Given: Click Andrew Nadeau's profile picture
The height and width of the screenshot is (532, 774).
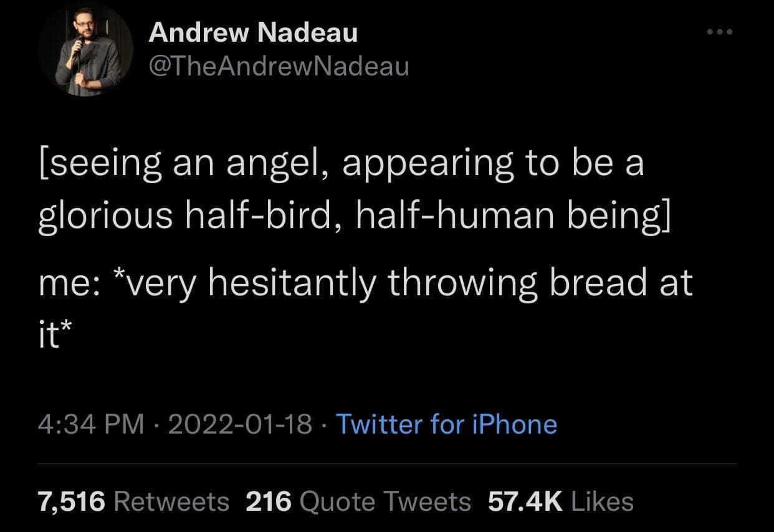Looking at the screenshot, I should coord(85,49).
